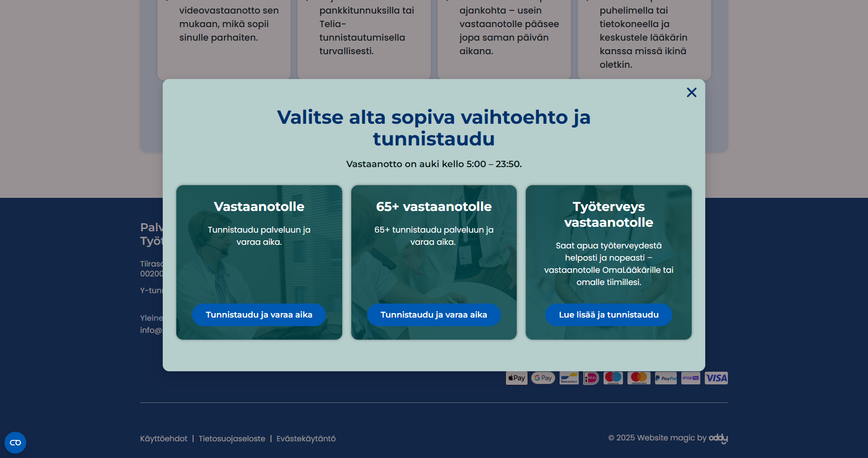Viewport: 868px width, 458px height.
Task: Close the tunnistaudu popup with the X
Action: (x=691, y=93)
